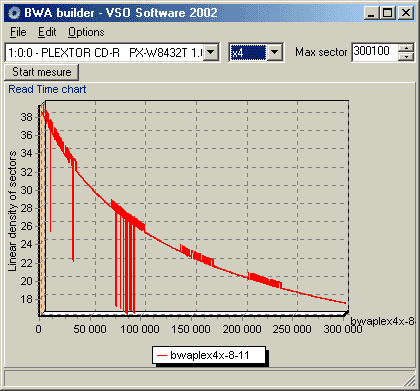Close the BWA builder window
Image resolution: width=420 pixels, height=391 pixels.
406,13
